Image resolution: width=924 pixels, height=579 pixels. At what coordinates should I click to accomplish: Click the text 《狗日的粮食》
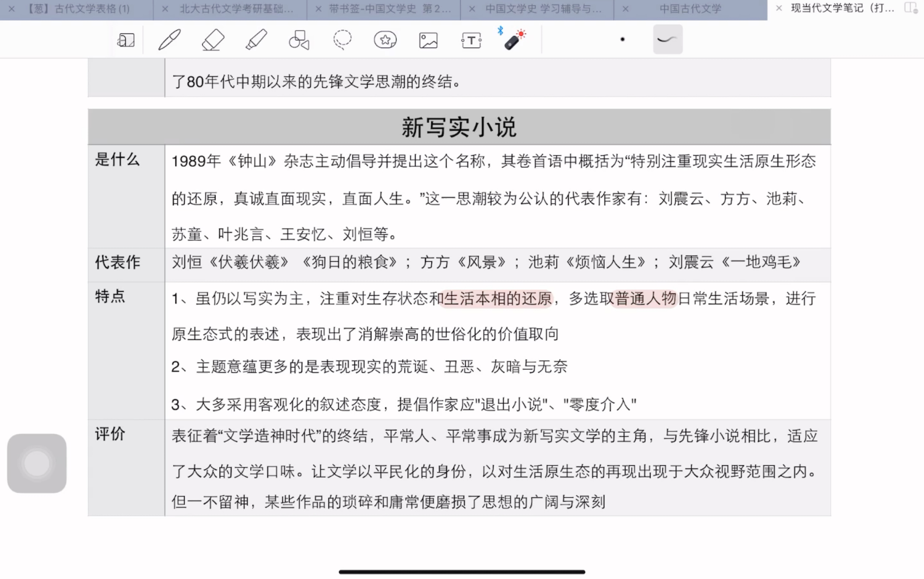(x=350, y=262)
